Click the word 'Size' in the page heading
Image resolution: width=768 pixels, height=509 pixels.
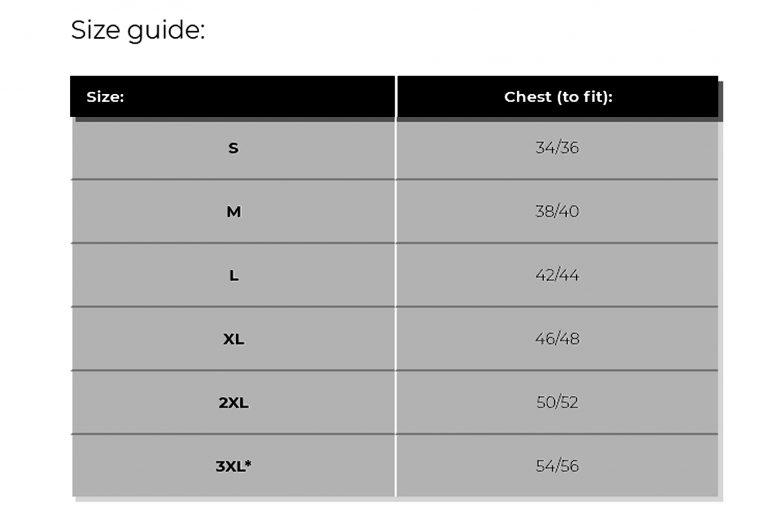pyautogui.click(x=95, y=30)
